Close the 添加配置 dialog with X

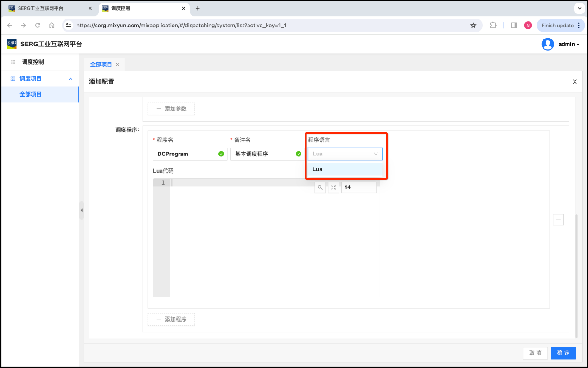coord(575,82)
